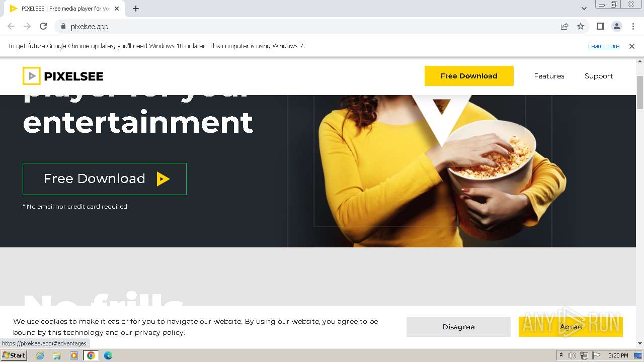Click the Show desktop button
Screen dimensions: 644x362
(x=638, y=355)
